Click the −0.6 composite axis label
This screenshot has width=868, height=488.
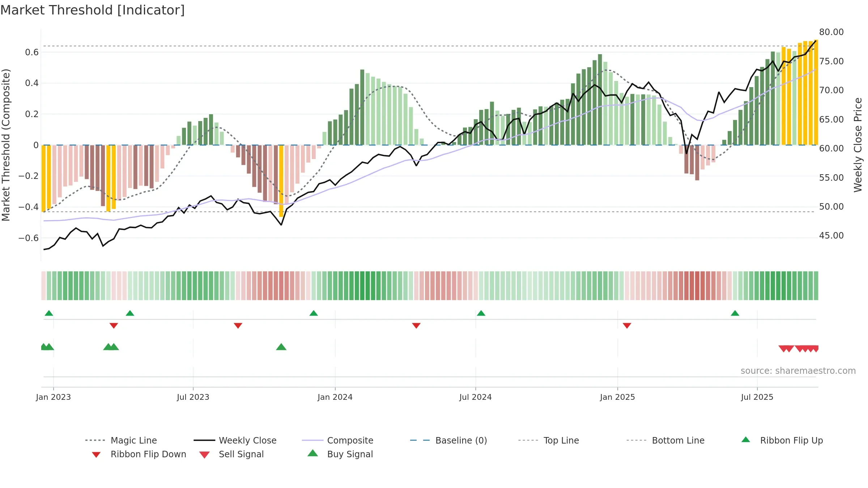coord(28,238)
